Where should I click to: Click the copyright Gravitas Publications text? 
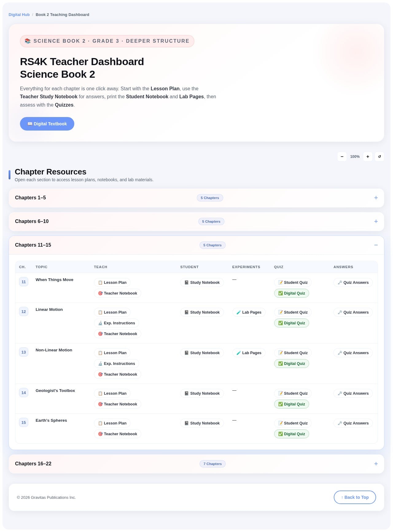46,498
